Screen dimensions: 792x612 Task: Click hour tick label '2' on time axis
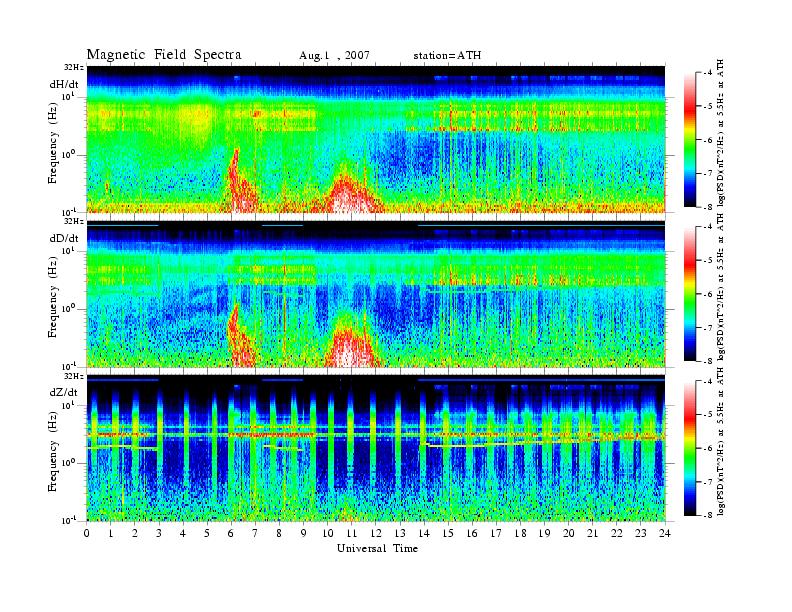point(135,533)
